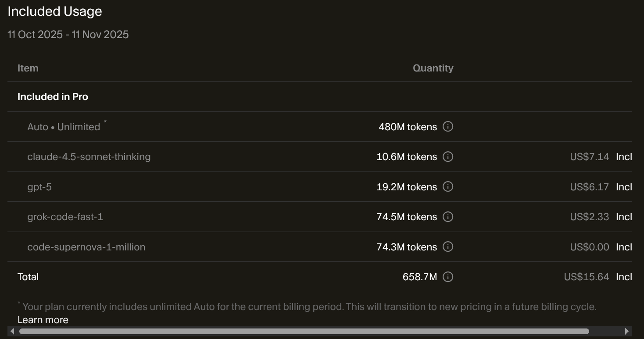Show info for 74.5M tokens quantity
644x339 pixels.
(x=447, y=217)
